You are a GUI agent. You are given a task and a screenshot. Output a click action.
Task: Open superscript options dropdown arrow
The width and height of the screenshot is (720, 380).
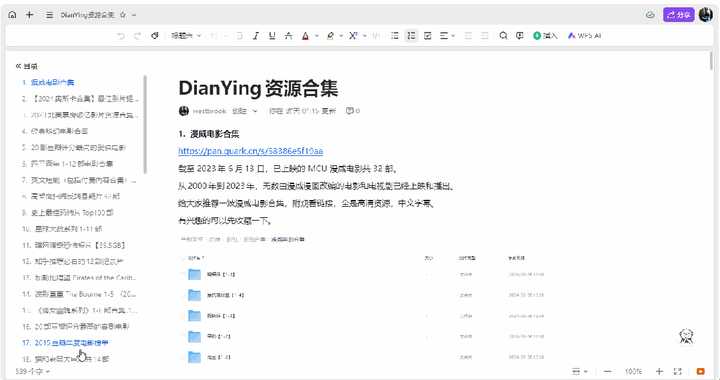(x=365, y=36)
